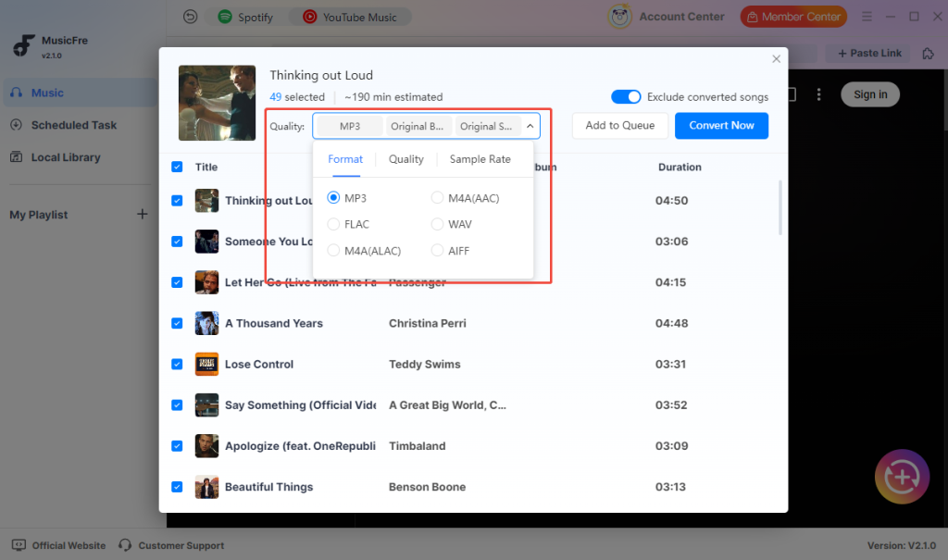Click artist name Christina Perri
This screenshot has height=560, width=948.
(x=428, y=323)
